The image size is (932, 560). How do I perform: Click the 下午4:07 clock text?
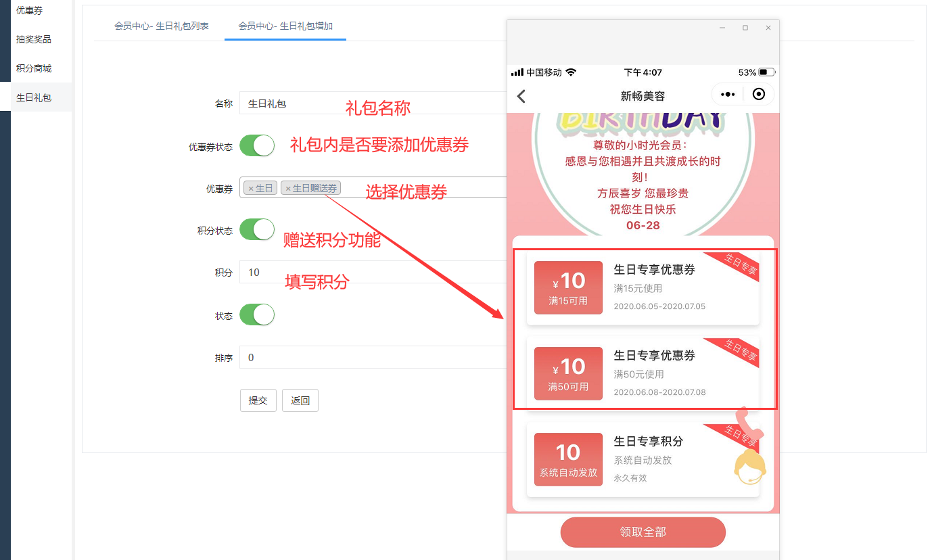click(643, 72)
